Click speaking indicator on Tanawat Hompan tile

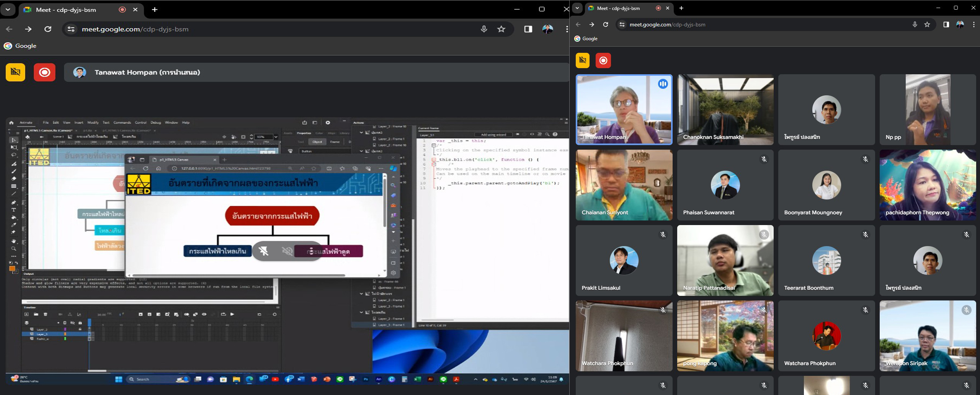663,84
